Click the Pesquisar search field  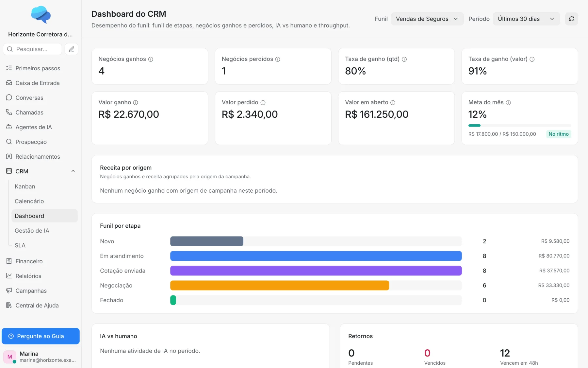click(32, 49)
